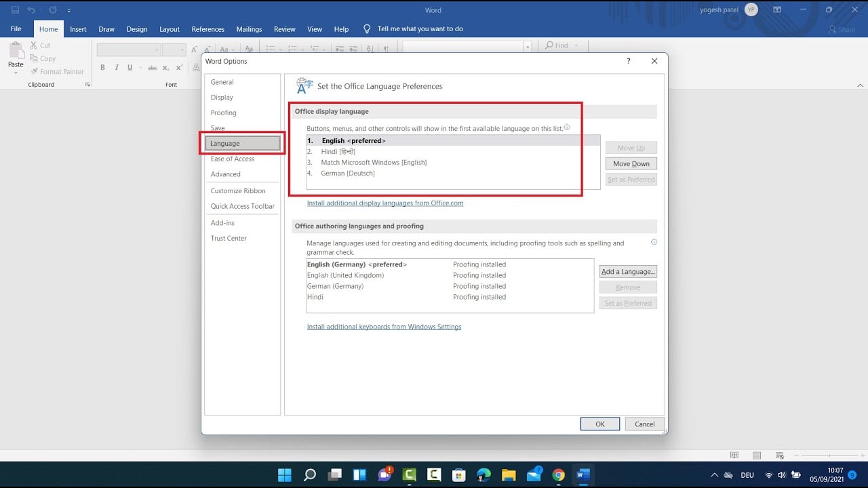The height and width of the screenshot is (488, 868).
Task: Click the Move Up button
Action: coord(631,148)
